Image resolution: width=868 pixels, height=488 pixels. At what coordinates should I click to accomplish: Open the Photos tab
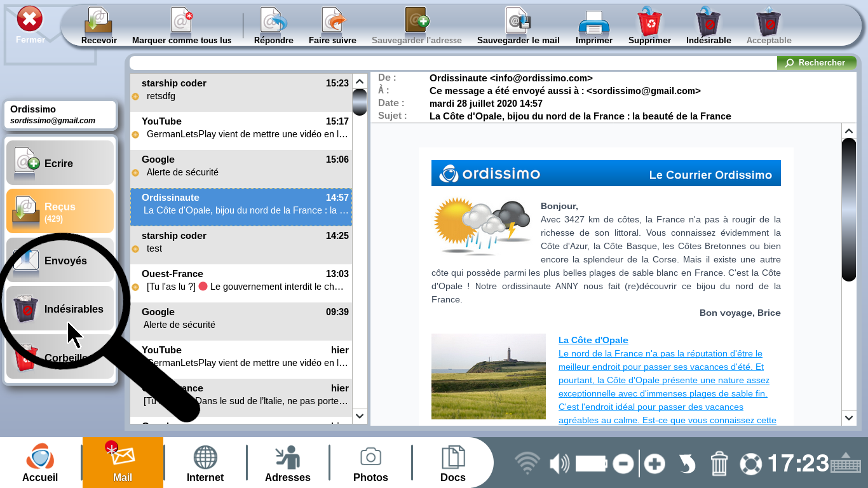click(370, 463)
